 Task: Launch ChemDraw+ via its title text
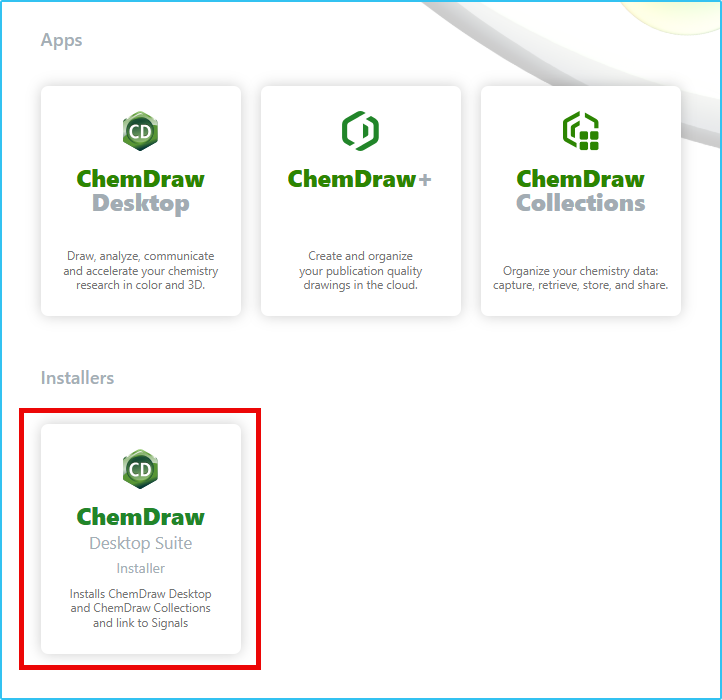[360, 179]
